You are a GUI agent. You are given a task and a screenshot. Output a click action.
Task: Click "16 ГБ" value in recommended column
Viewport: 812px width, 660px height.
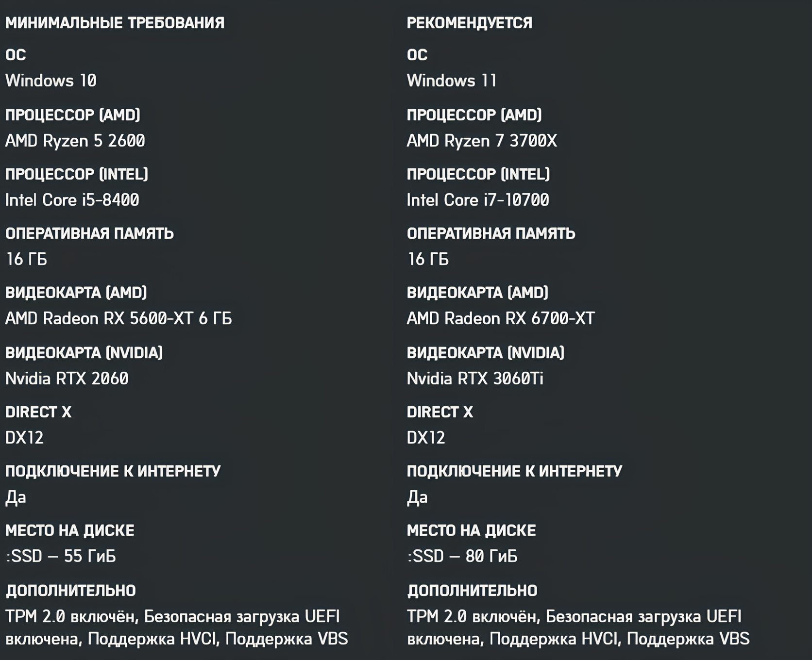(428, 259)
